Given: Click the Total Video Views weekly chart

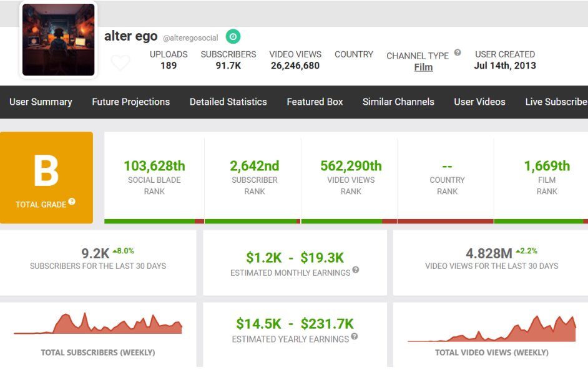Looking at the screenshot, I should [x=492, y=329].
